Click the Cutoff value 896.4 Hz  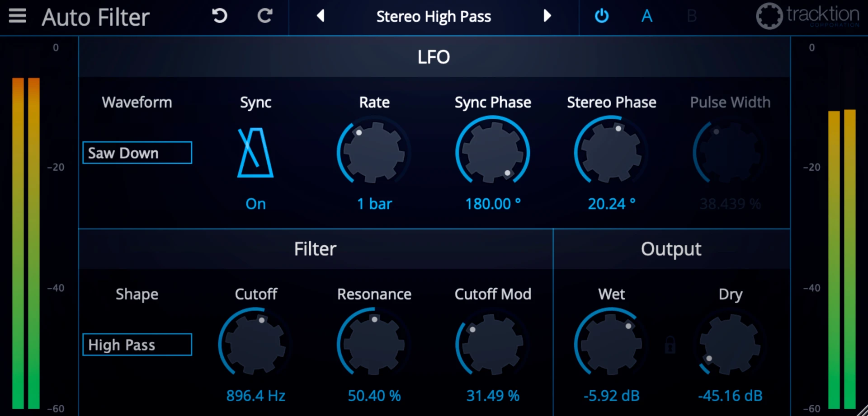pos(255,396)
